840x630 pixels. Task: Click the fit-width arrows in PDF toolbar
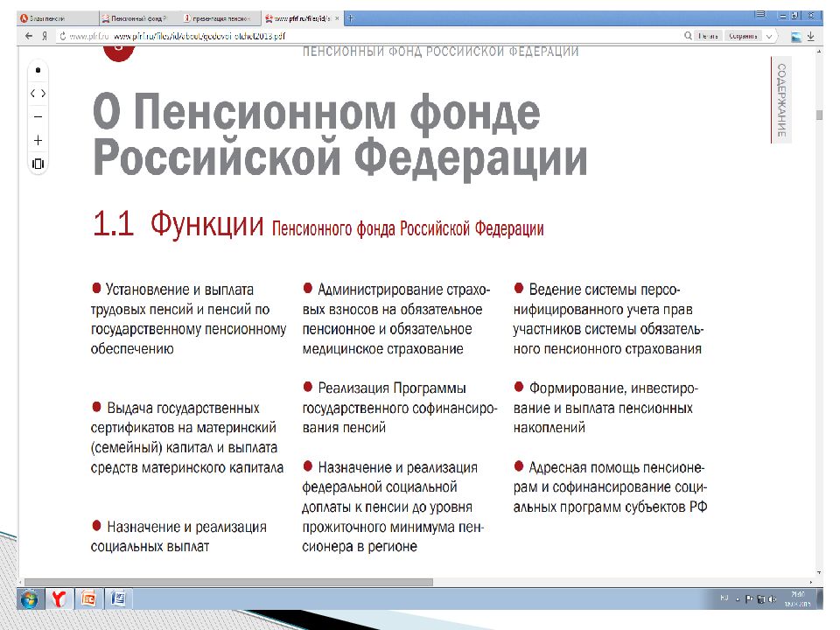coord(38,94)
